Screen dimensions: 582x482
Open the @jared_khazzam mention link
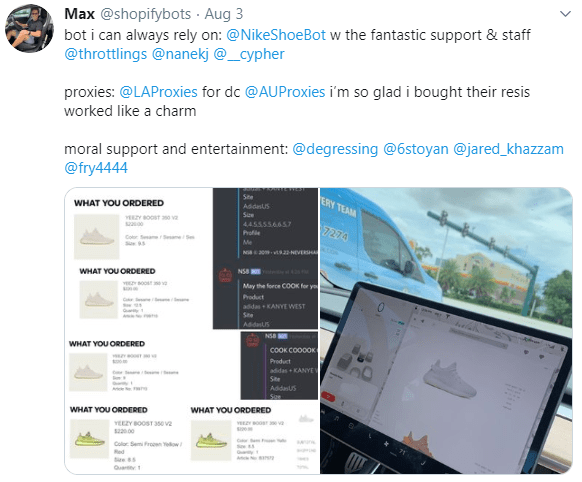click(509, 149)
